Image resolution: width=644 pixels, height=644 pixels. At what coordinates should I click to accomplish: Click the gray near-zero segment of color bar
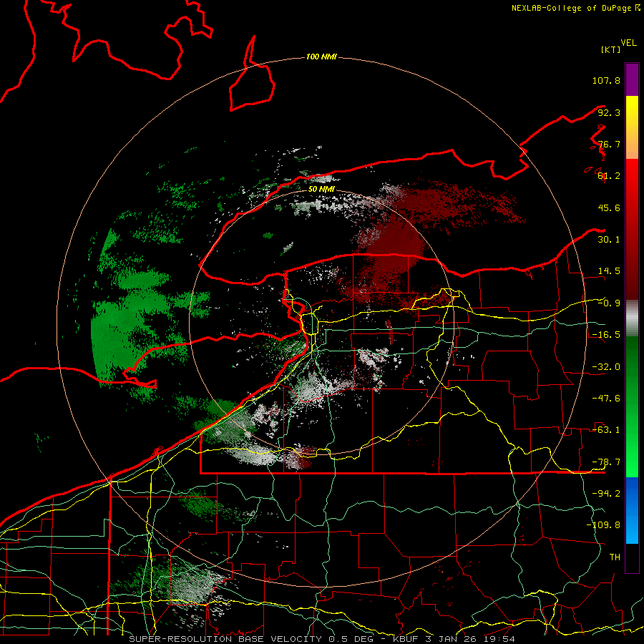(632, 318)
